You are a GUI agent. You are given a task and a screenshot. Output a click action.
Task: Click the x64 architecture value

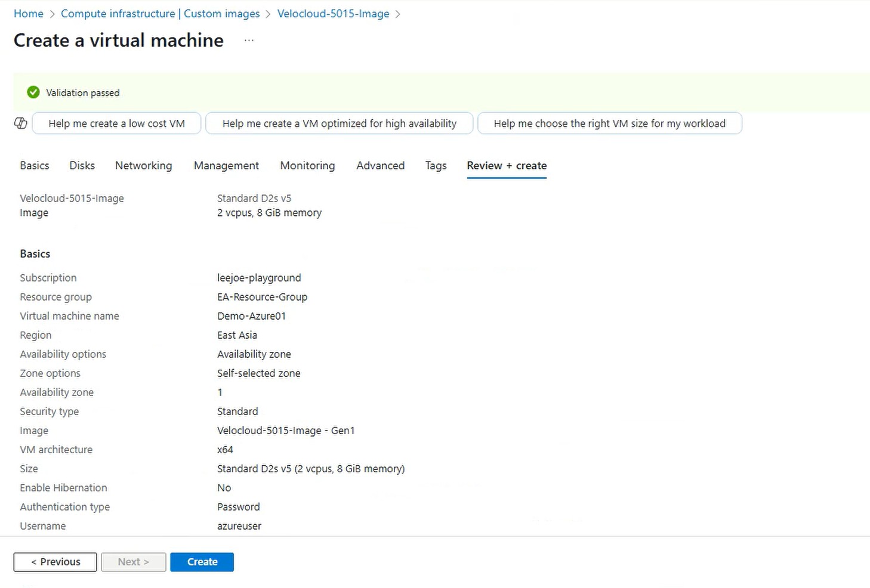coord(225,450)
